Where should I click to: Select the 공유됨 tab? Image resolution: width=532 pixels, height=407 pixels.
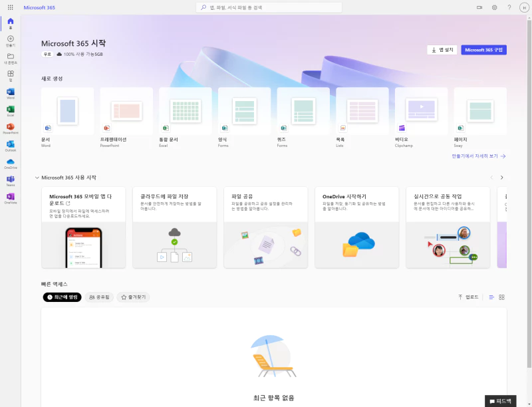pyautogui.click(x=99, y=297)
